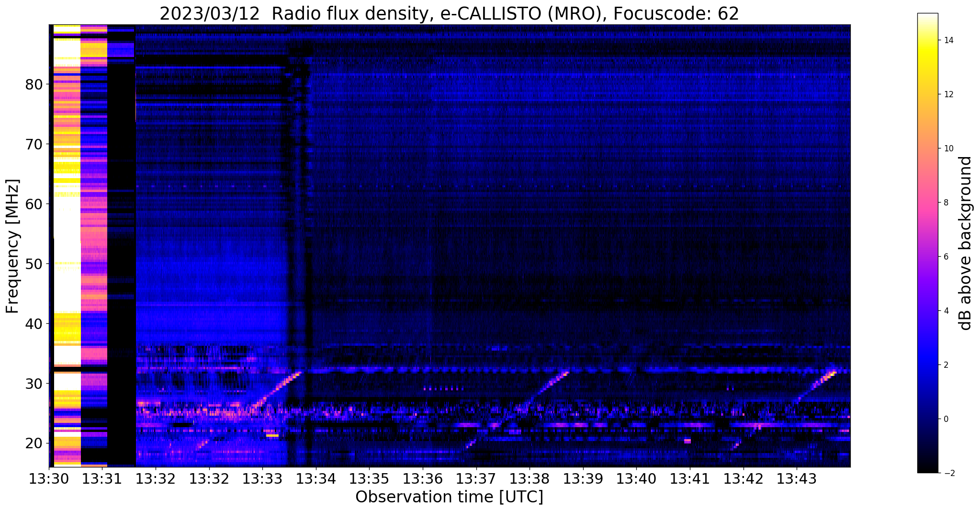Click the 13:30 time tick label
This screenshot has height=511, width=980.
coord(49,478)
